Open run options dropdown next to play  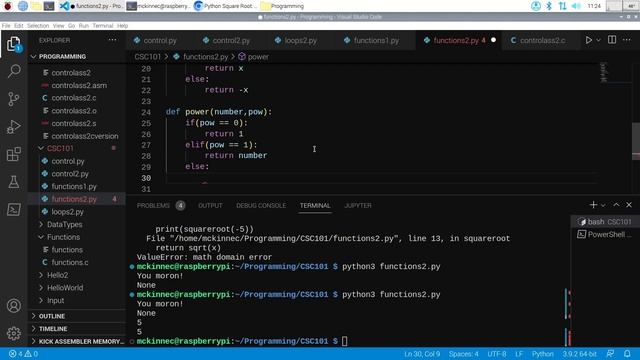[598, 40]
